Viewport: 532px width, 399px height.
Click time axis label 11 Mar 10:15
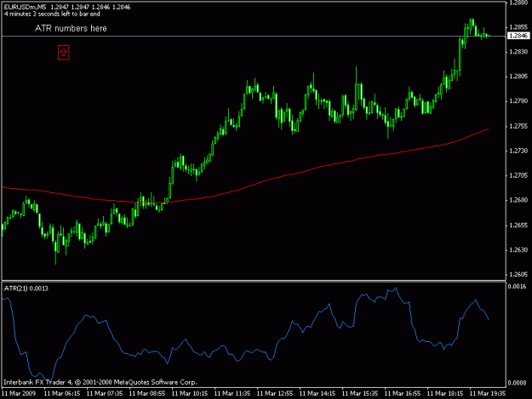[190, 394]
